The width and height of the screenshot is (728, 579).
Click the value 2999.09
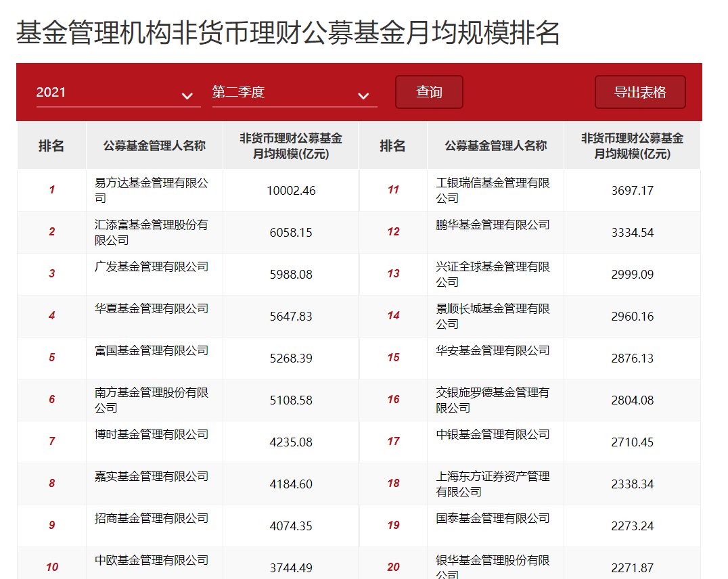[x=633, y=275]
